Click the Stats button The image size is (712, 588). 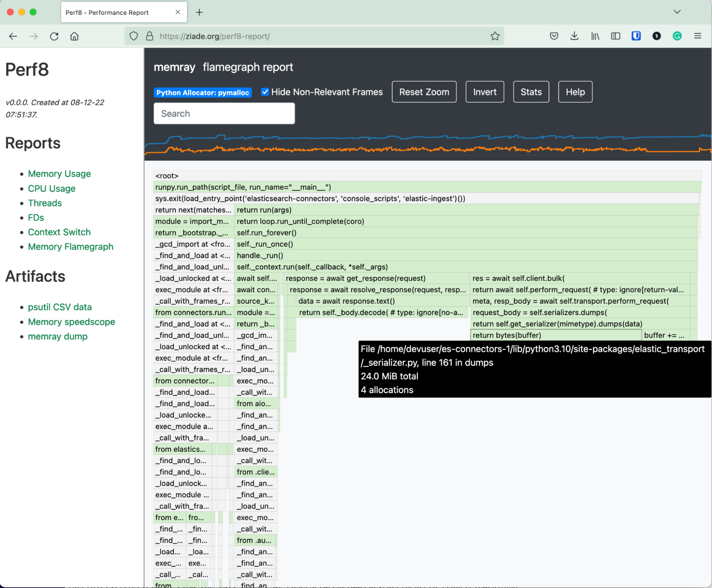[530, 91]
